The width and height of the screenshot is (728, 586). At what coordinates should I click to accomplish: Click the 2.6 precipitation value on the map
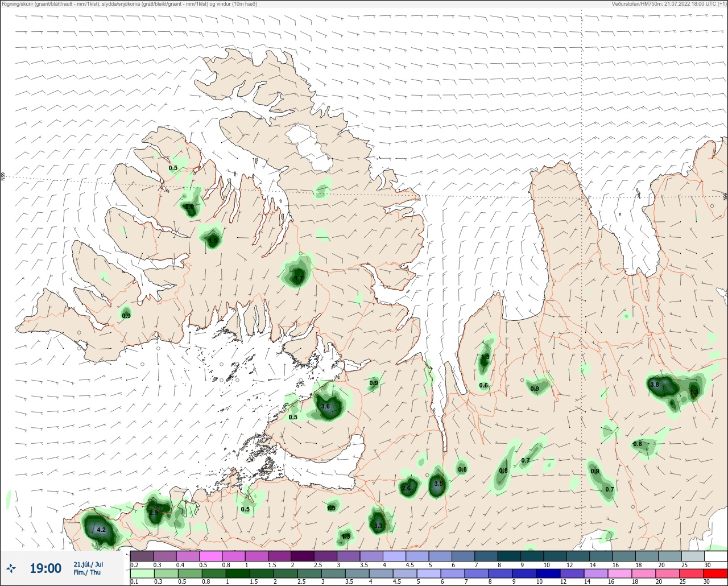pos(406,488)
